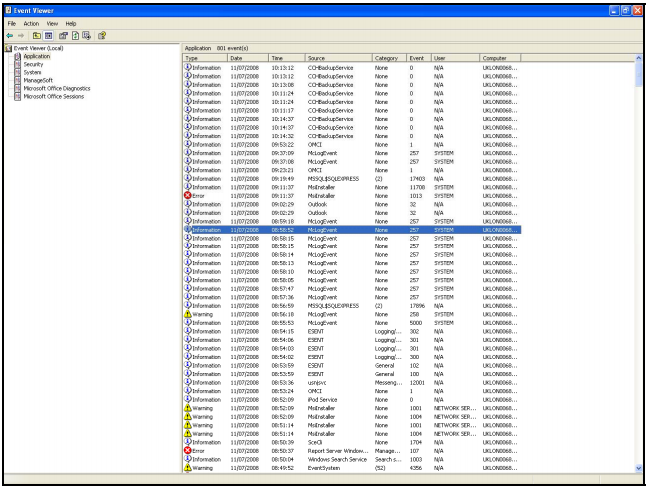Sort events by the Date column header
The image size is (649, 488).
click(248, 58)
